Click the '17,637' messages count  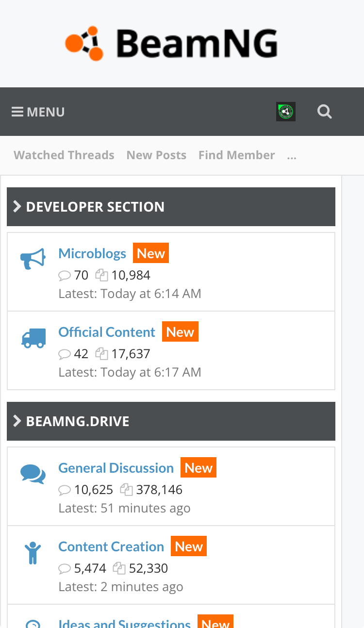point(131,354)
